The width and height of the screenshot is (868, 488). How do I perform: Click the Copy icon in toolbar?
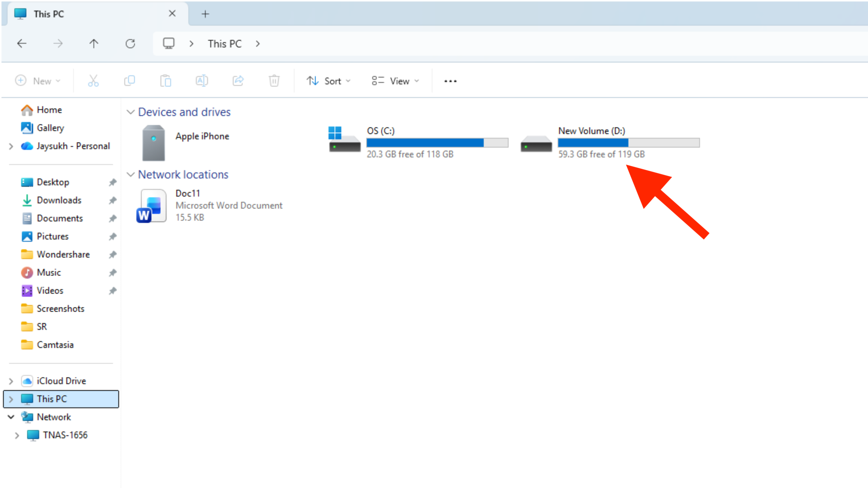(130, 81)
